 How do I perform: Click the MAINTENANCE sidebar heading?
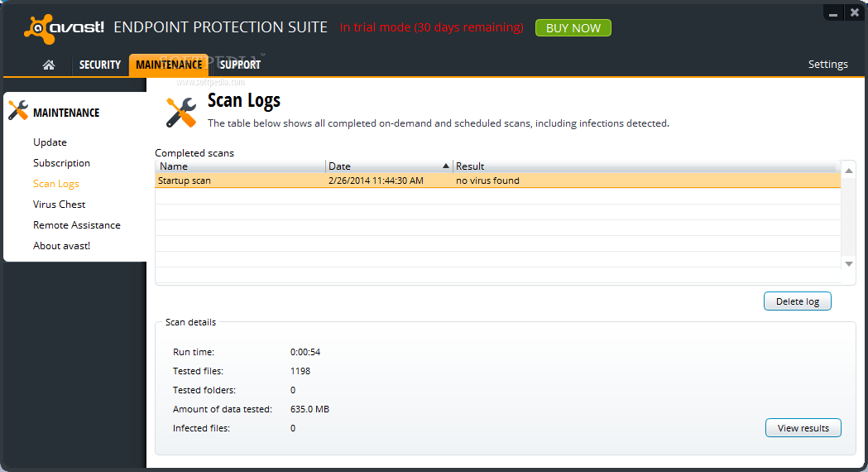click(66, 113)
